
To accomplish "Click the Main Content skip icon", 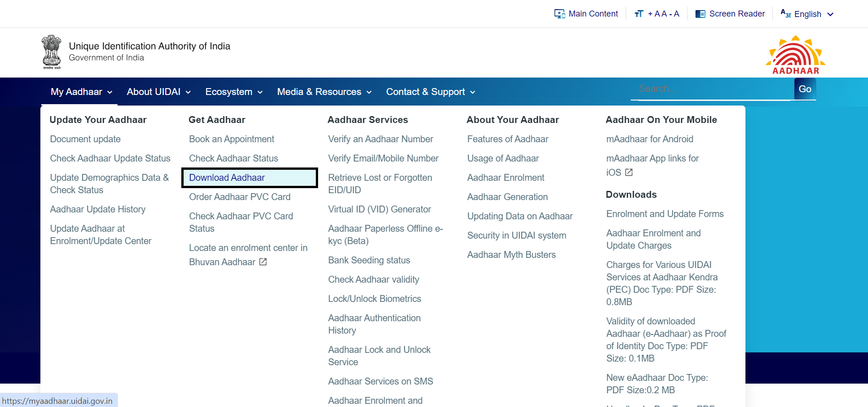I will (560, 14).
